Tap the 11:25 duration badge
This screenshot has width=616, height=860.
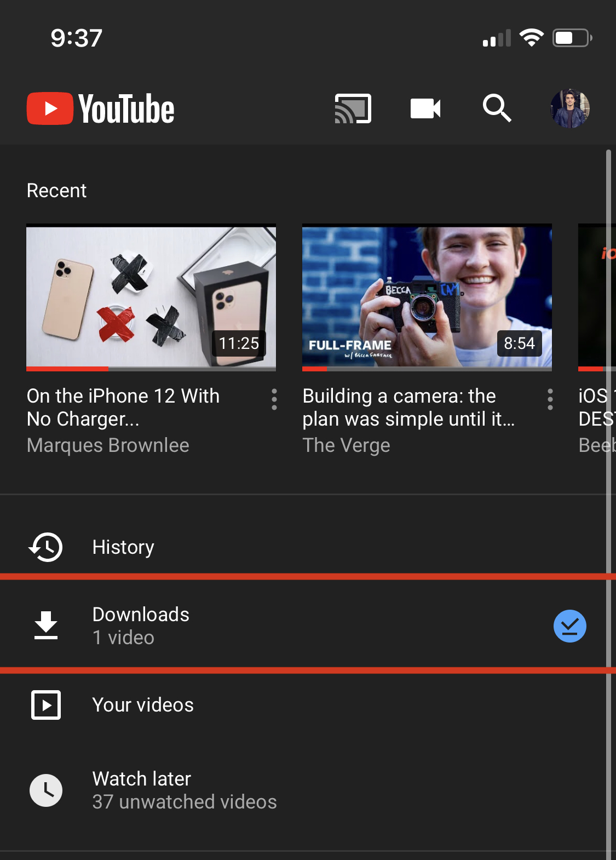[239, 343]
